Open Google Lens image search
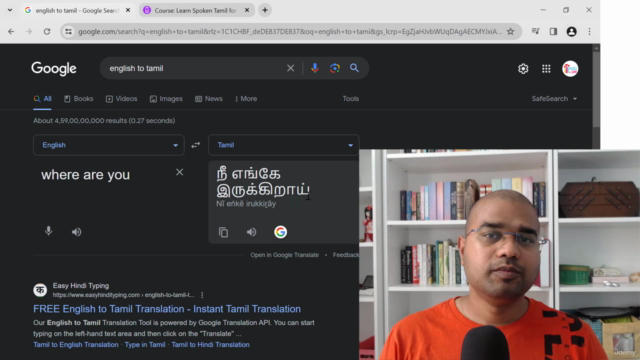640x360 pixels. [335, 68]
